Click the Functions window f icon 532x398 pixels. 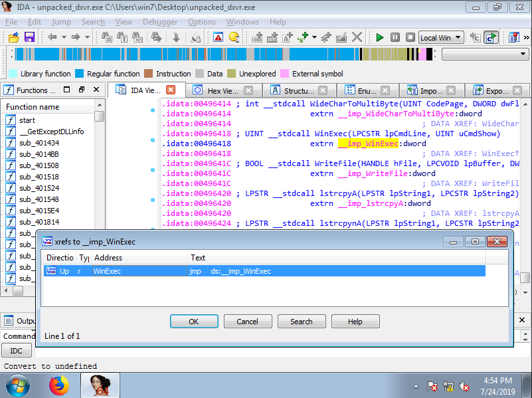click(9, 90)
